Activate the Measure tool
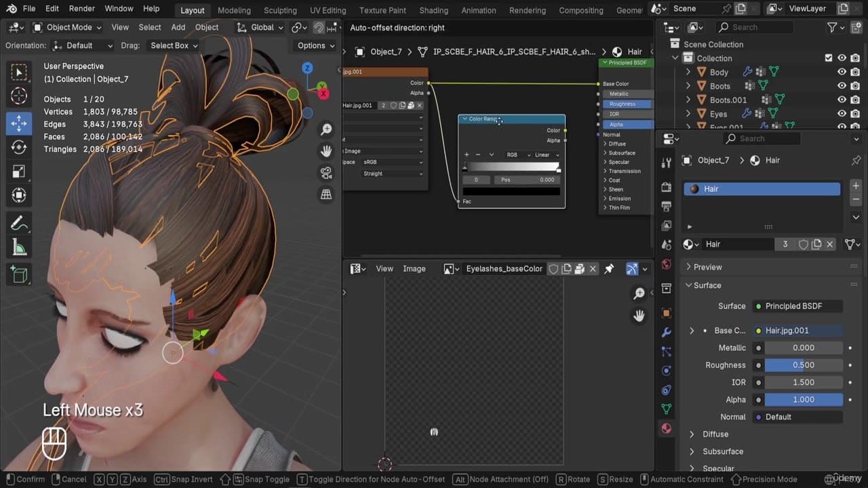 (x=19, y=249)
